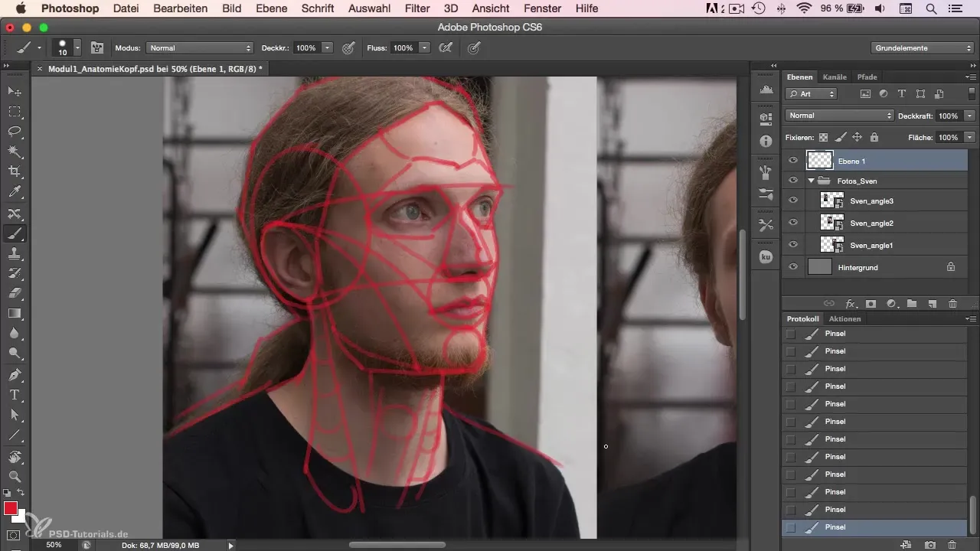This screenshot has width=980, height=551.
Task: Open the layer filter Art dropdown
Action: click(812, 94)
